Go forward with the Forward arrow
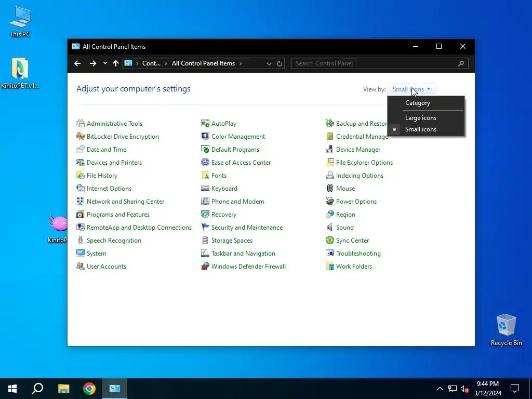This screenshot has width=532, height=399. 92,63
